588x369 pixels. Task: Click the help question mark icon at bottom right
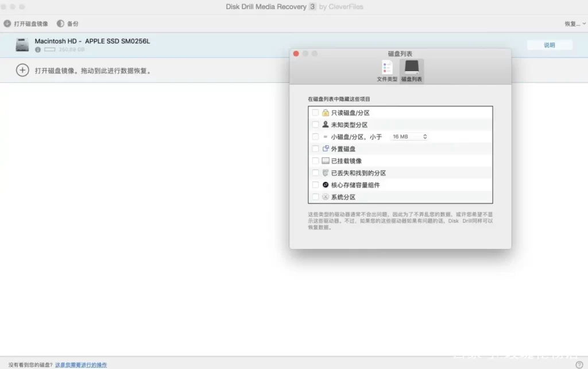[579, 364]
